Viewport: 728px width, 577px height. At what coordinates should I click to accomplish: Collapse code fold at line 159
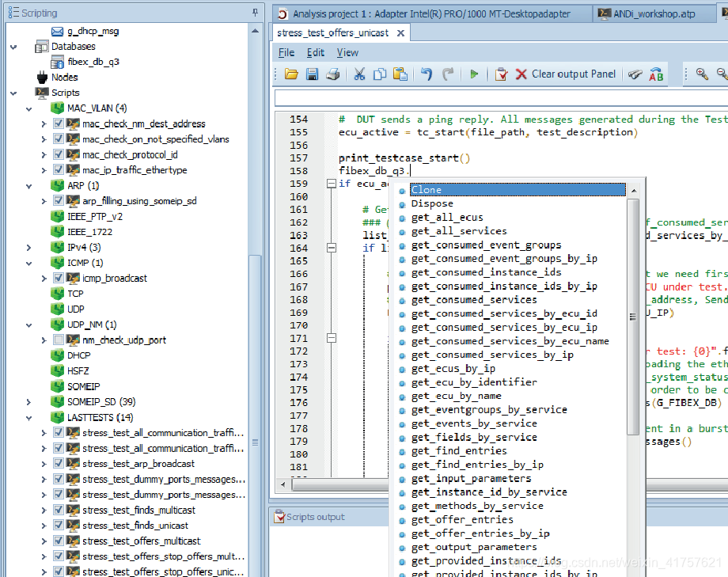tap(332, 184)
